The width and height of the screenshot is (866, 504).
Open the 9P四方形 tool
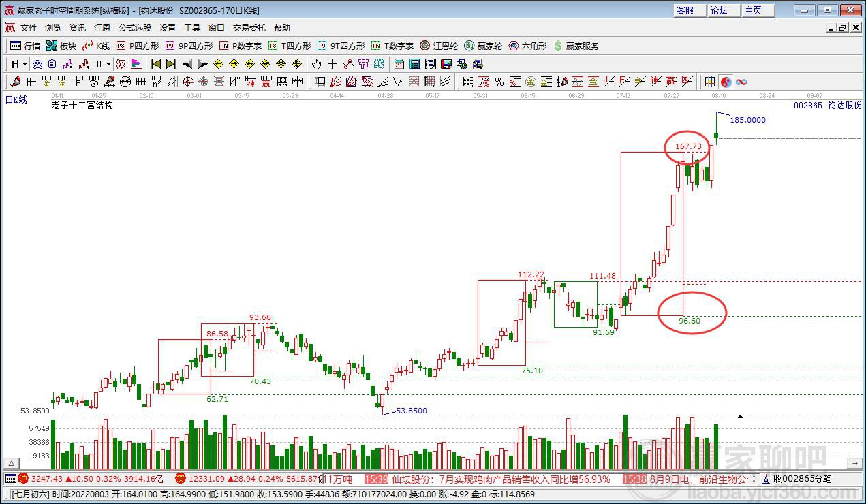pyautogui.click(x=189, y=46)
